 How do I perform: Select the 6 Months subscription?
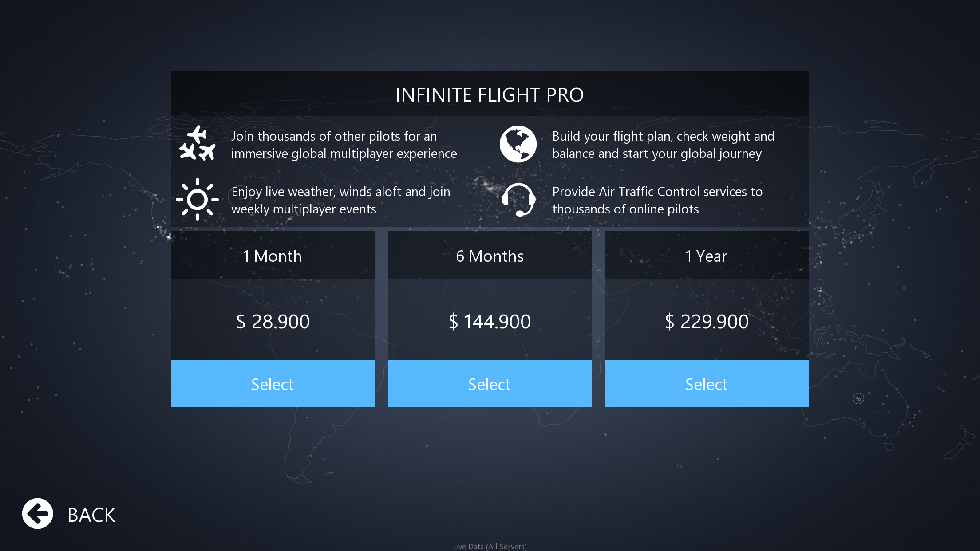pyautogui.click(x=490, y=384)
